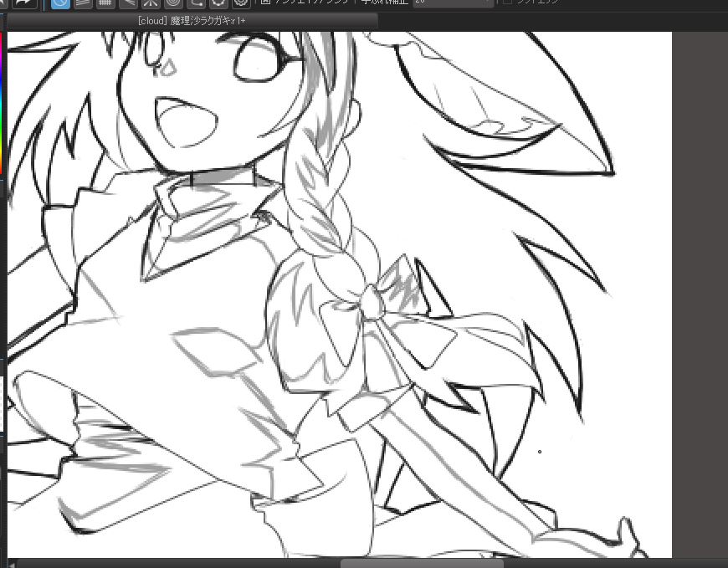The image size is (728, 568).
Task: Enable the crisscross grid snap icon
Action: click(105, 3)
